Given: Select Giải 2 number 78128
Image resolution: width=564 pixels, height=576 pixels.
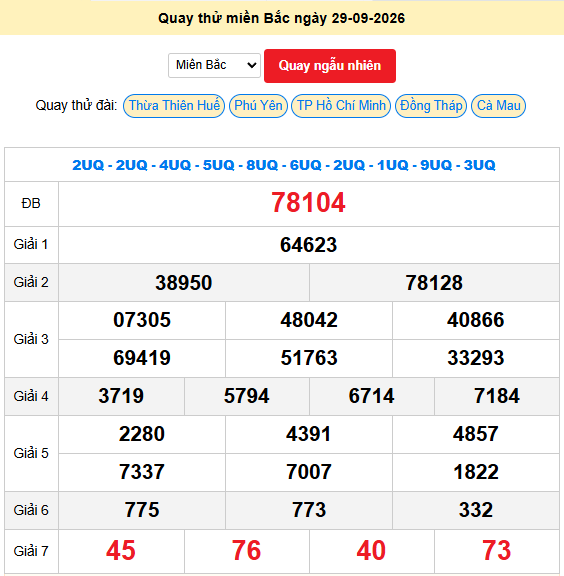Looking at the screenshot, I should [x=434, y=283].
